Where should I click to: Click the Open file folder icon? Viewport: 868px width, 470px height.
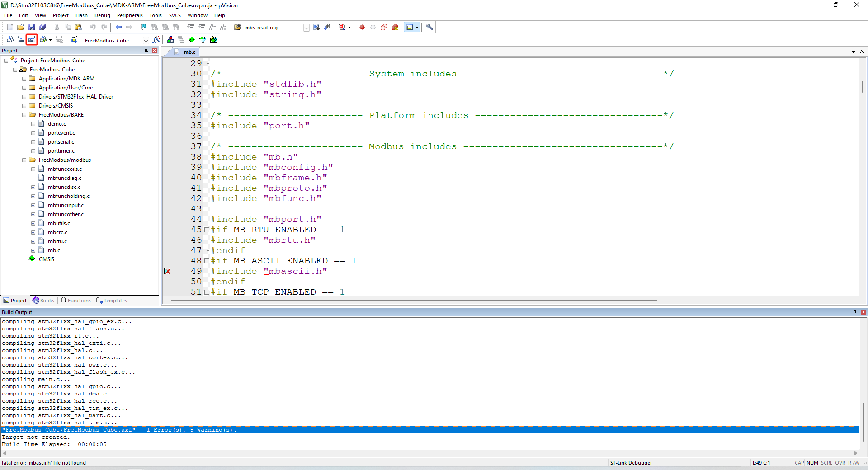point(21,27)
